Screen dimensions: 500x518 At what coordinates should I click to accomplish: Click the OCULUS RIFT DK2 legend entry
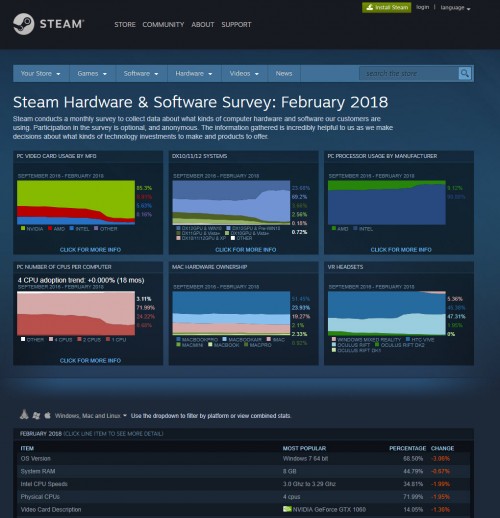tap(400, 345)
